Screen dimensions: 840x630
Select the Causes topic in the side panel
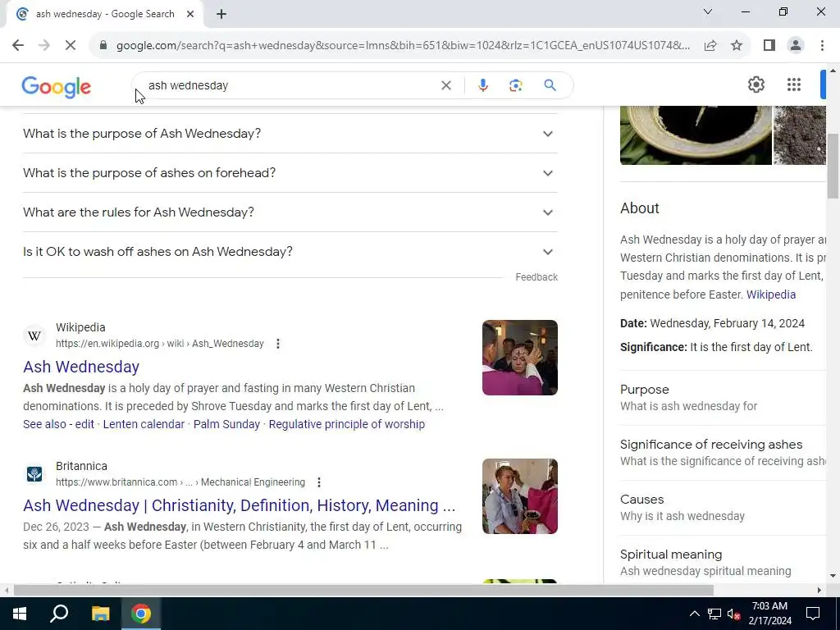pos(724,507)
